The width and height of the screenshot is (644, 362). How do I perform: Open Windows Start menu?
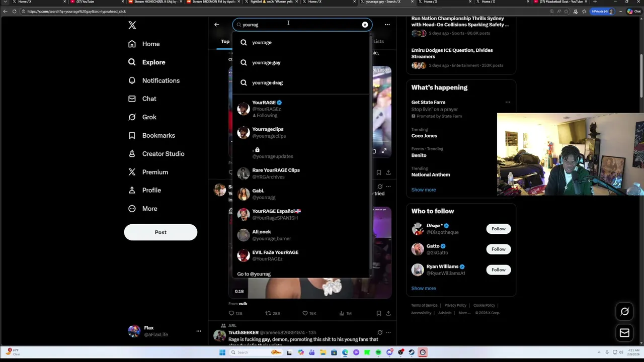pos(222,352)
